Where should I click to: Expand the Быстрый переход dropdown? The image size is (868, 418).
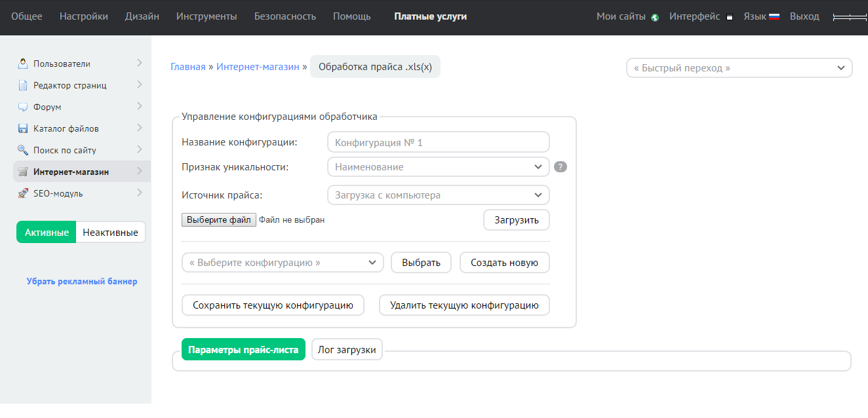[739, 68]
